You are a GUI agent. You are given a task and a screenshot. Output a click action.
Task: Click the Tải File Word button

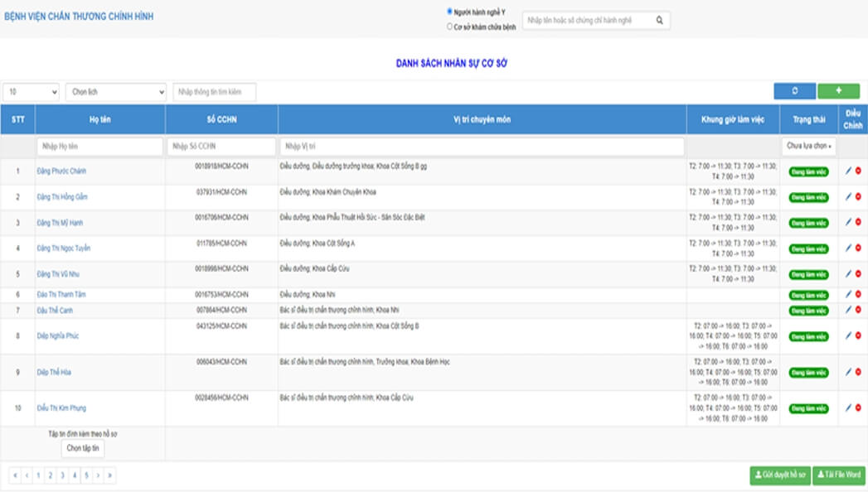(838, 475)
